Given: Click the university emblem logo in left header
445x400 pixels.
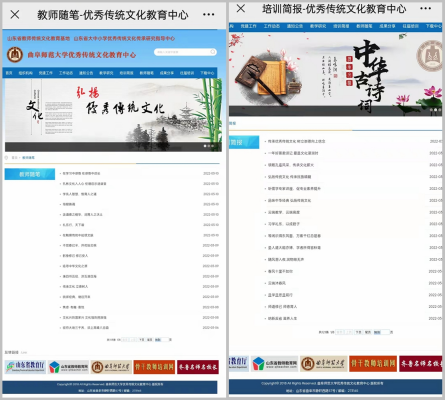Looking at the screenshot, I should click(x=15, y=55).
